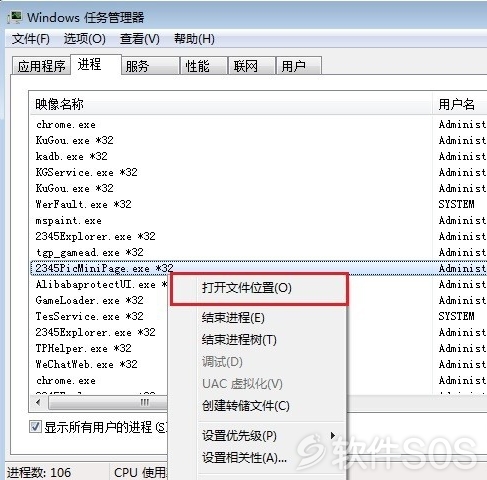Image resolution: width=487 pixels, height=480 pixels.
Task: Open the 查看(V) menu
Action: coord(140,39)
